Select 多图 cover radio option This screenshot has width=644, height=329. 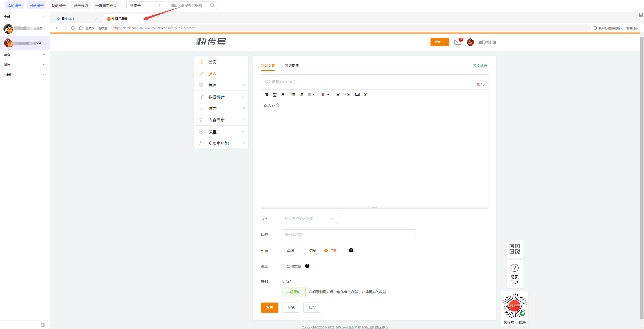coord(304,251)
